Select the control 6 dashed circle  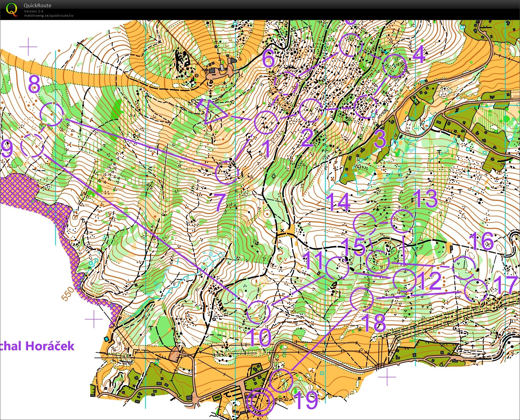[285, 83]
